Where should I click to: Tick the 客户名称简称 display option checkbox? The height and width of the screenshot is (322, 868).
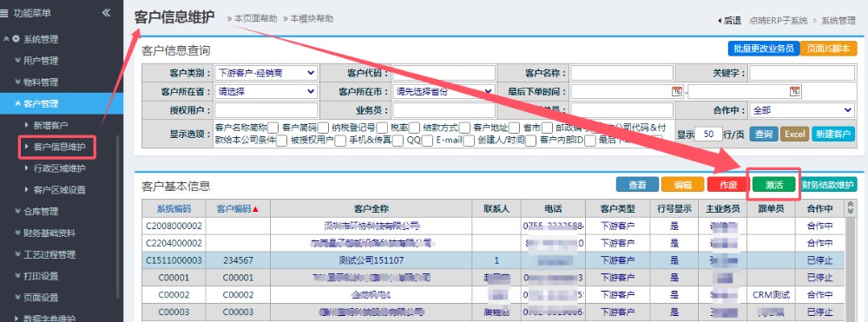click(273, 128)
